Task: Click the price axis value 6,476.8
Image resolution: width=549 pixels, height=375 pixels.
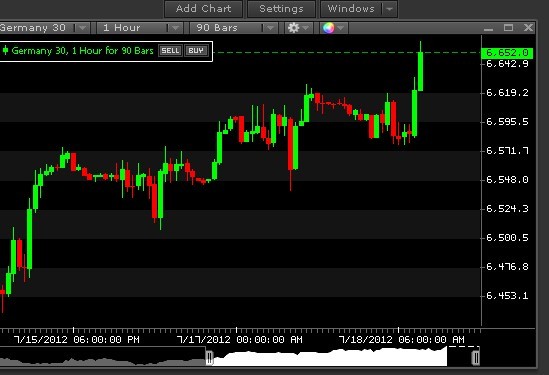Action: pyautogui.click(x=507, y=267)
